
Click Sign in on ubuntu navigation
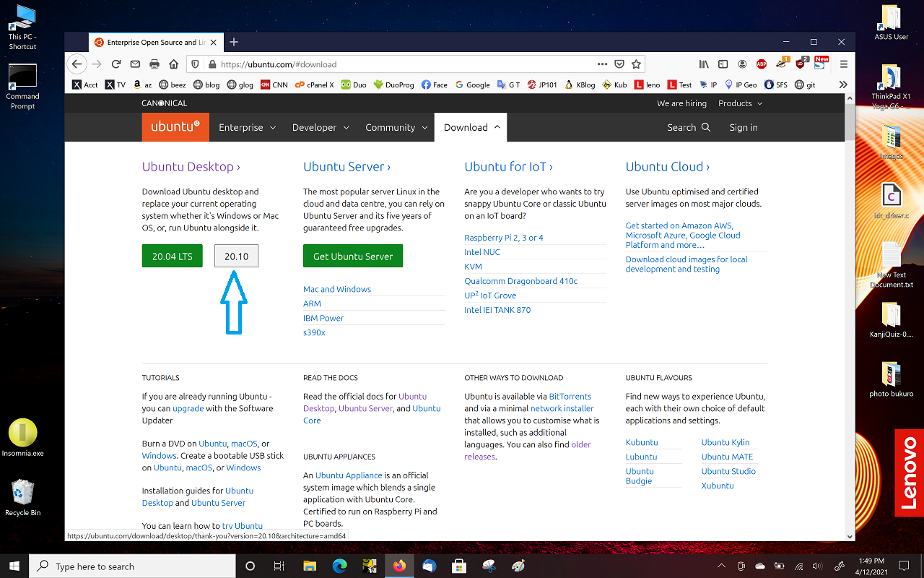[744, 127]
